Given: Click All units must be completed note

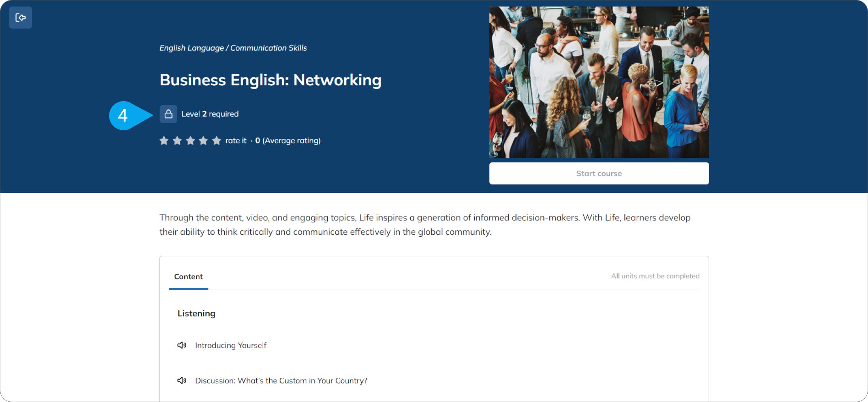Looking at the screenshot, I should coord(655,276).
